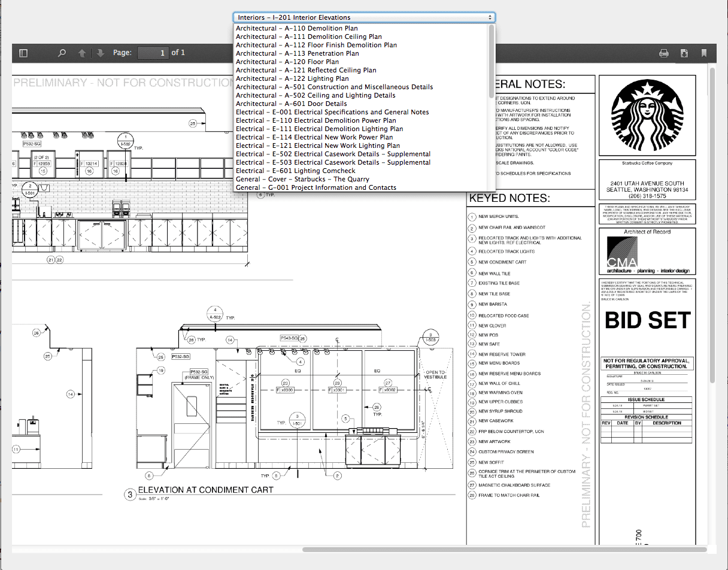Click the ISSUE SCHEDULE heading

coord(646,399)
